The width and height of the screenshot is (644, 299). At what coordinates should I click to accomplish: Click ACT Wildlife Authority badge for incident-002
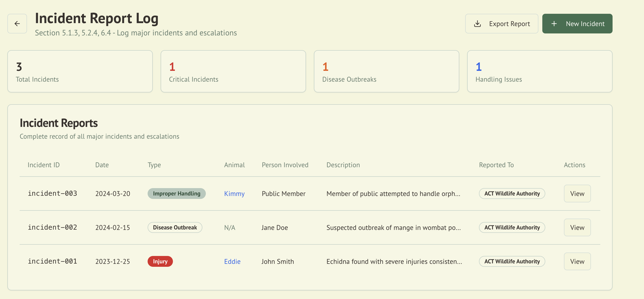(x=512, y=227)
